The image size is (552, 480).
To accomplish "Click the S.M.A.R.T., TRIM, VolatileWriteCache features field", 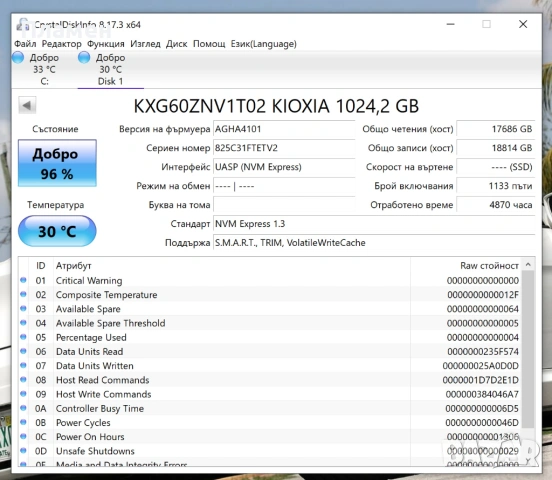I will [x=374, y=243].
